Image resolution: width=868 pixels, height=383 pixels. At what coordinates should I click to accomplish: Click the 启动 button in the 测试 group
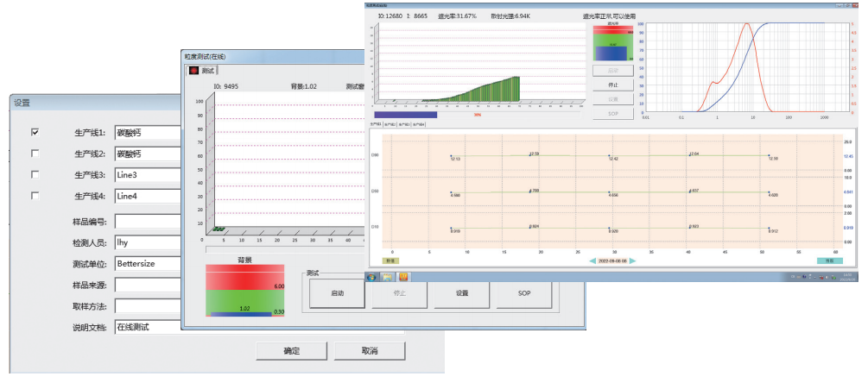338,293
